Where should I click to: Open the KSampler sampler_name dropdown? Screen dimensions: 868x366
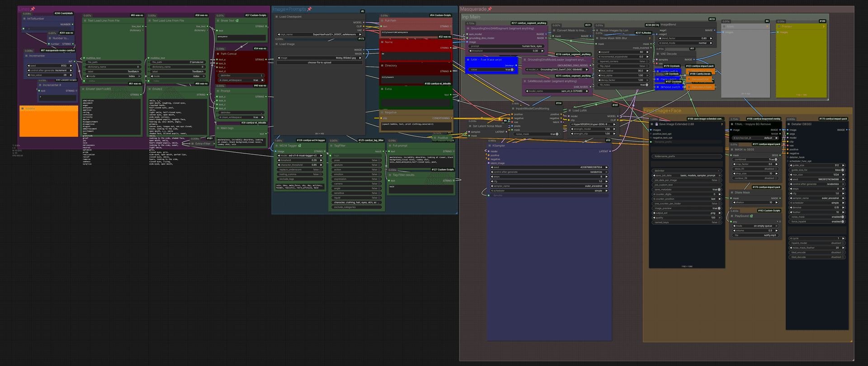pyautogui.click(x=549, y=186)
